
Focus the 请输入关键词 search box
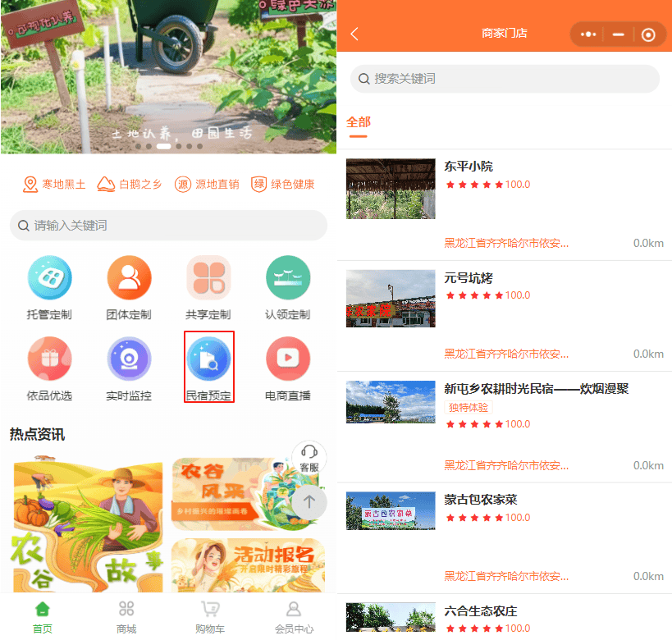pyautogui.click(x=168, y=226)
